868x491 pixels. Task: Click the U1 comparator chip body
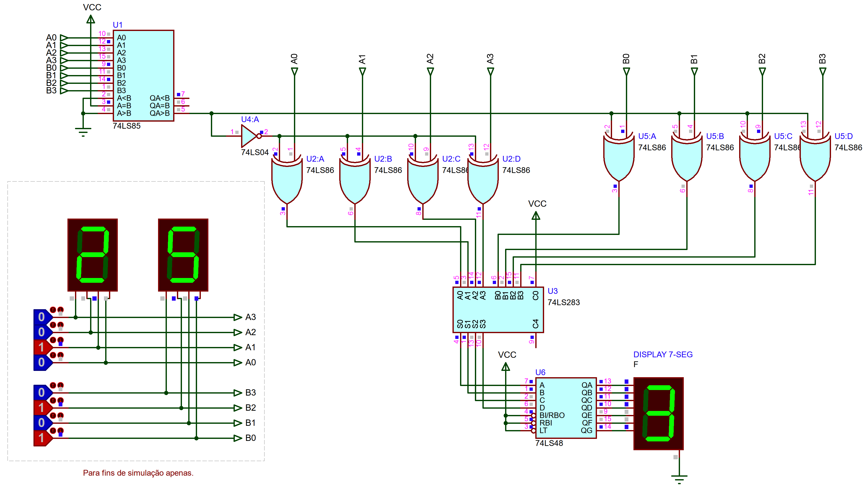pyautogui.click(x=143, y=76)
